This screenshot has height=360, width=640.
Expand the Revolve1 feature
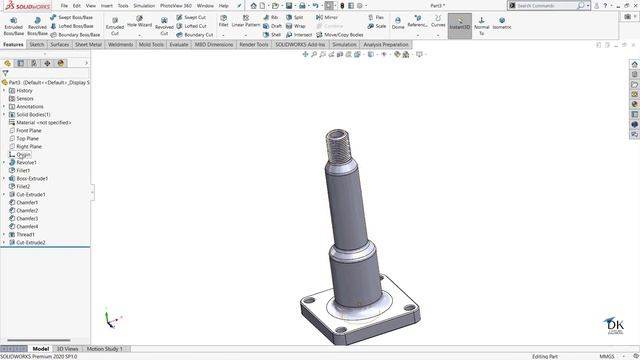pyautogui.click(x=4, y=162)
